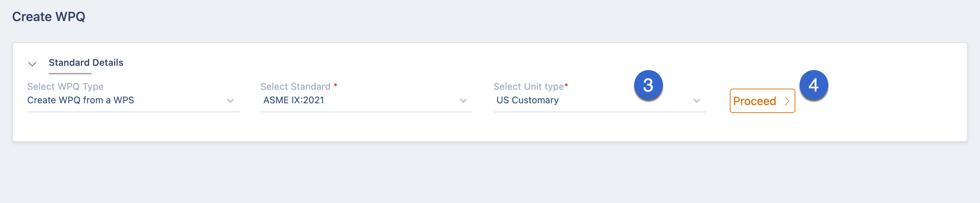Click red asterisk beside Select Unit type
The image size is (980, 203).
tap(566, 85)
